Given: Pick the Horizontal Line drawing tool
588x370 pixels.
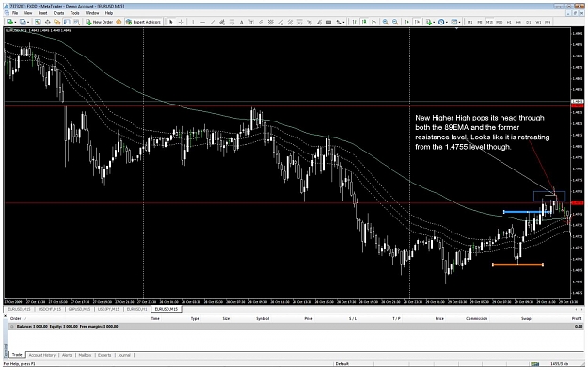Looking at the screenshot, I should 202,22.
